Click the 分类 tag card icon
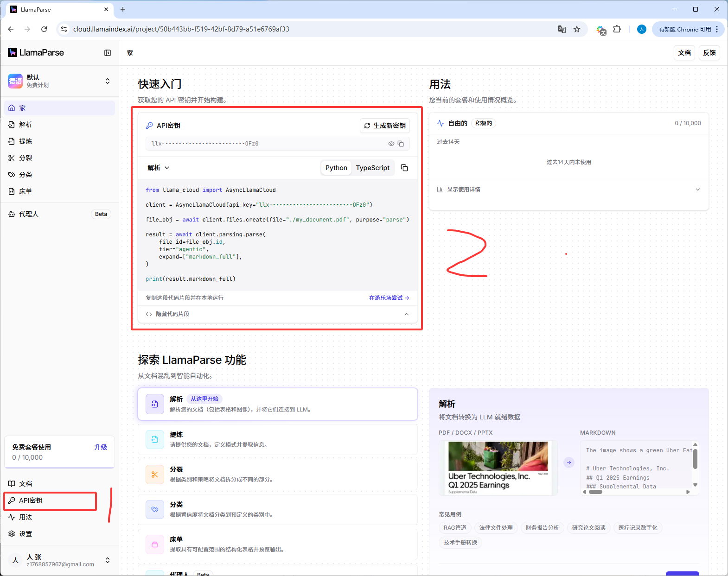Image resolution: width=728 pixels, height=576 pixels. (155, 509)
